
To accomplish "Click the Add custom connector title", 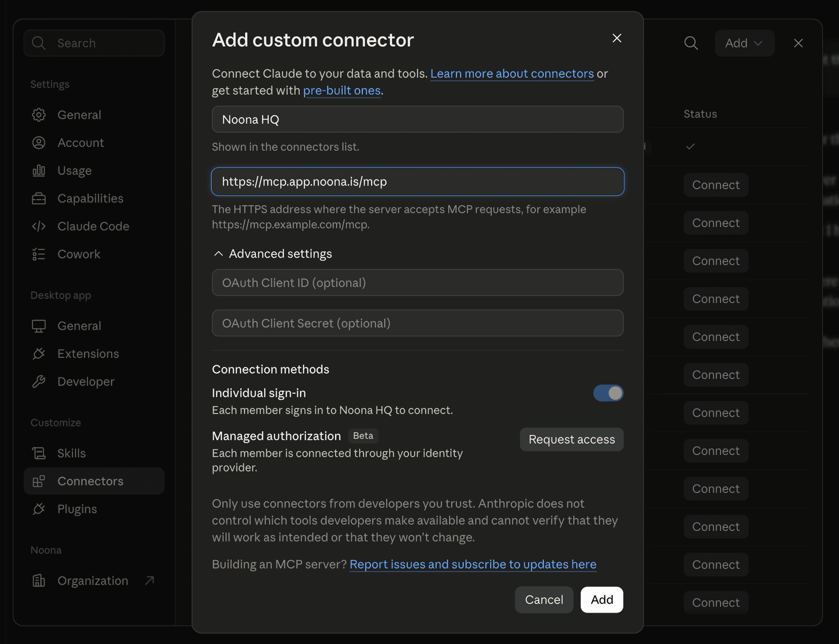I will [313, 40].
